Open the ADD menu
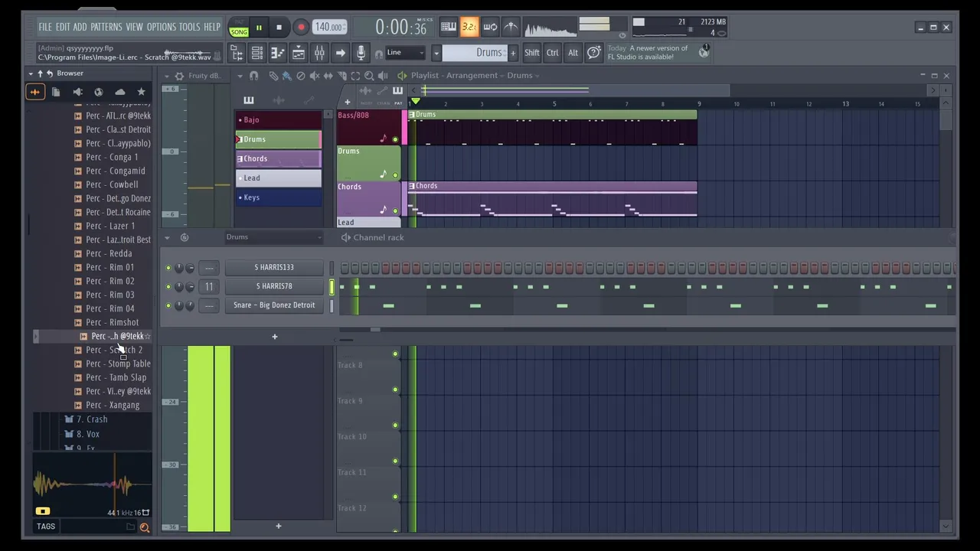 coord(80,27)
